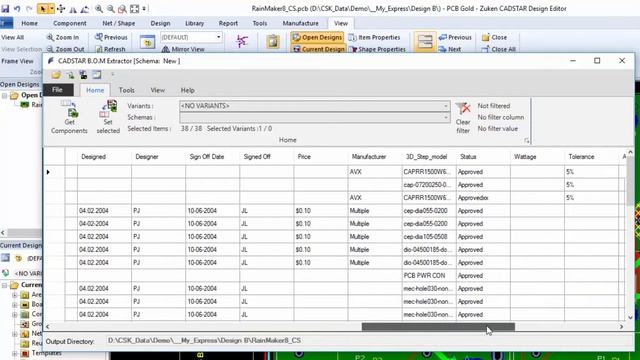Open Item Properties from ribbon
The width and height of the screenshot is (640, 360).
(x=374, y=37)
